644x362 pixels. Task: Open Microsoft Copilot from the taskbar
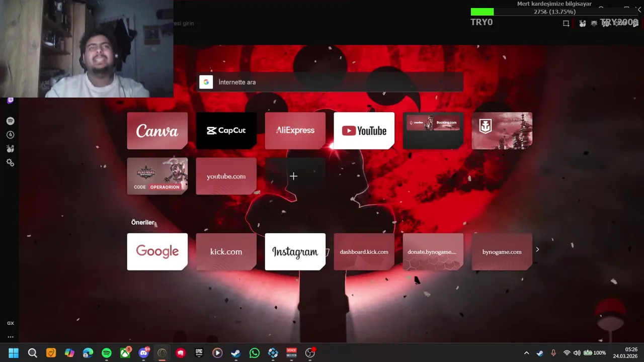[x=69, y=353]
